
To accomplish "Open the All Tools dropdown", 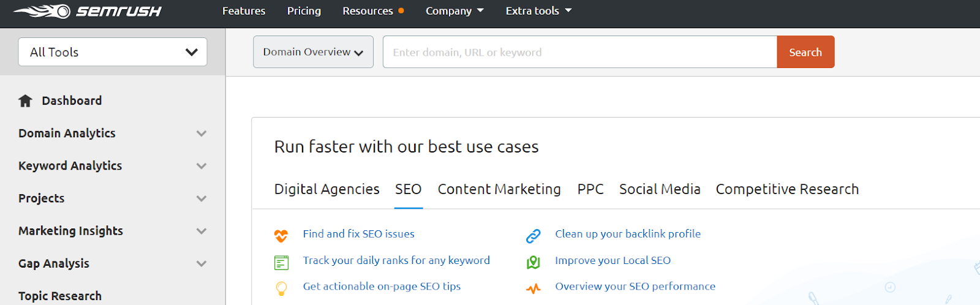I will click(113, 52).
